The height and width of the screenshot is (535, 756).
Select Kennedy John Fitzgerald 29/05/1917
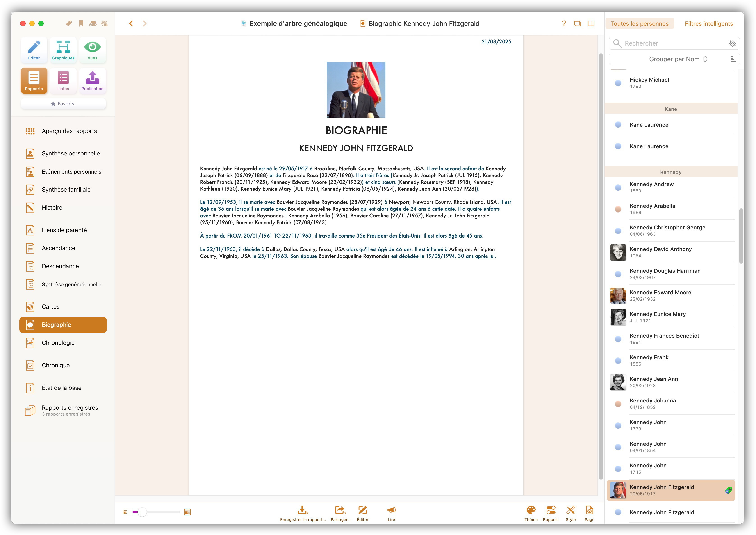[671, 490]
